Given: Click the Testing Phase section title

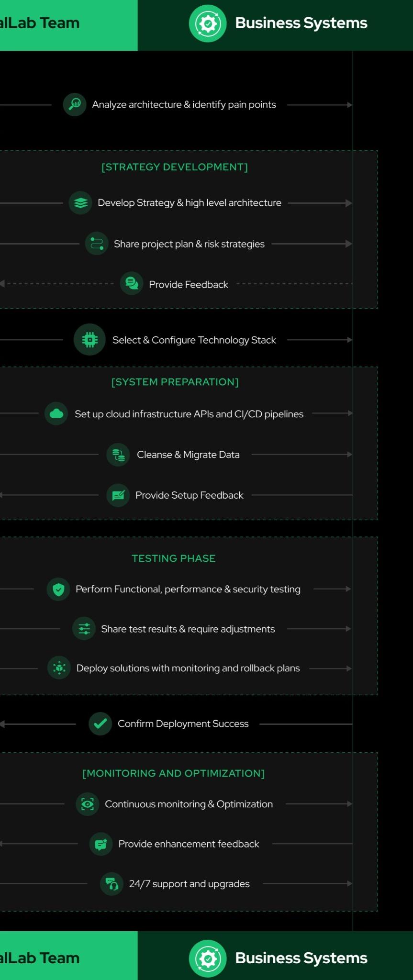Looking at the screenshot, I should pos(174,558).
